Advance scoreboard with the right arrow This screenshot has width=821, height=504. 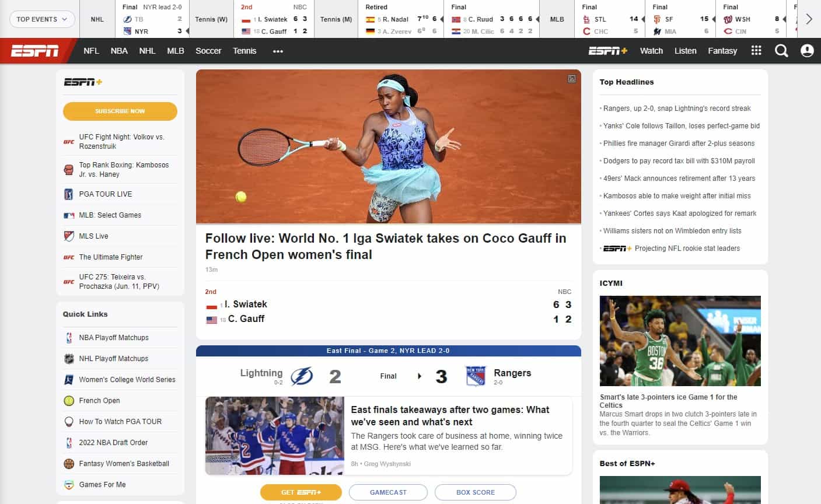point(809,19)
